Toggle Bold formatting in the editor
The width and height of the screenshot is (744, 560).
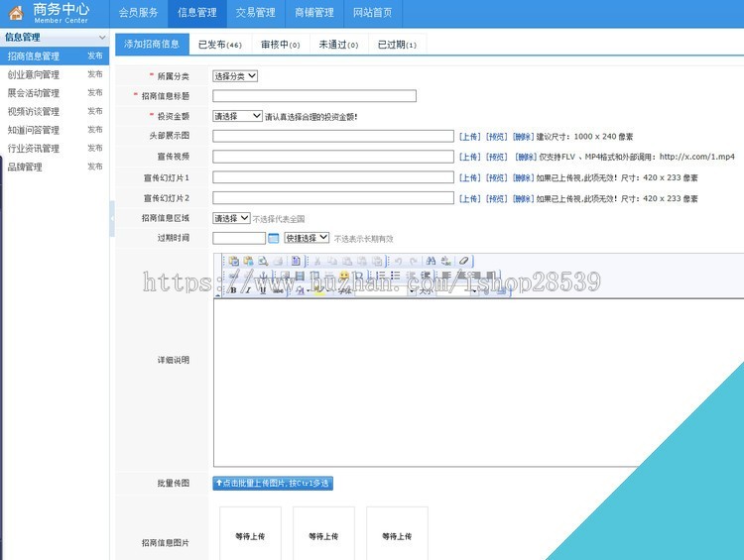pyautogui.click(x=233, y=290)
